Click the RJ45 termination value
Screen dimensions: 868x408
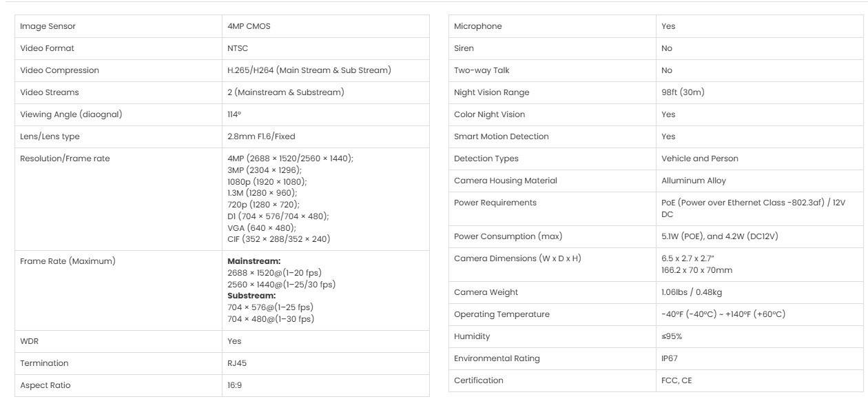click(237, 363)
